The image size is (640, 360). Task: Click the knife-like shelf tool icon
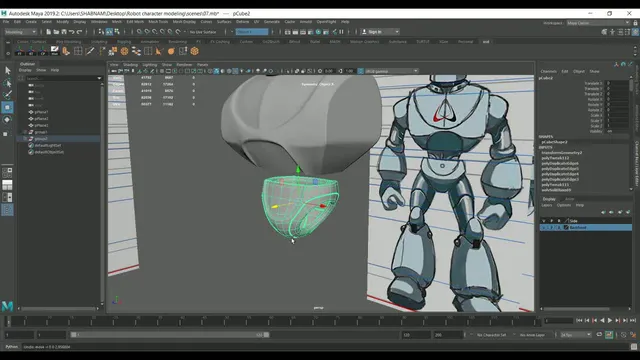coord(90,51)
